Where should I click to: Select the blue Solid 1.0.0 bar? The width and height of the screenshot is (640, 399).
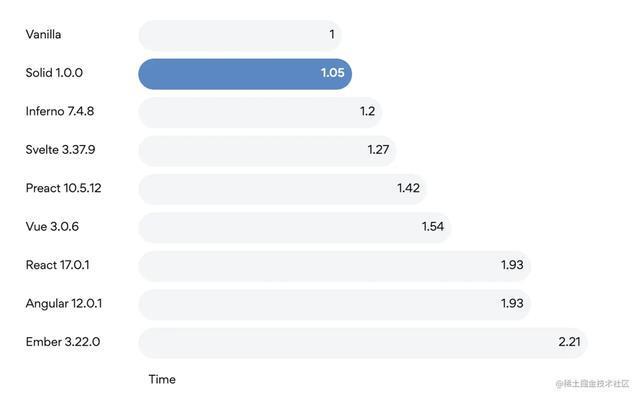click(245, 74)
